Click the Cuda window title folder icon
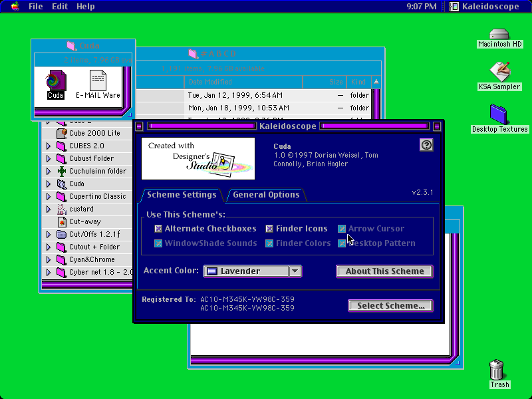Screen dimensions: 532x399 (71, 46)
